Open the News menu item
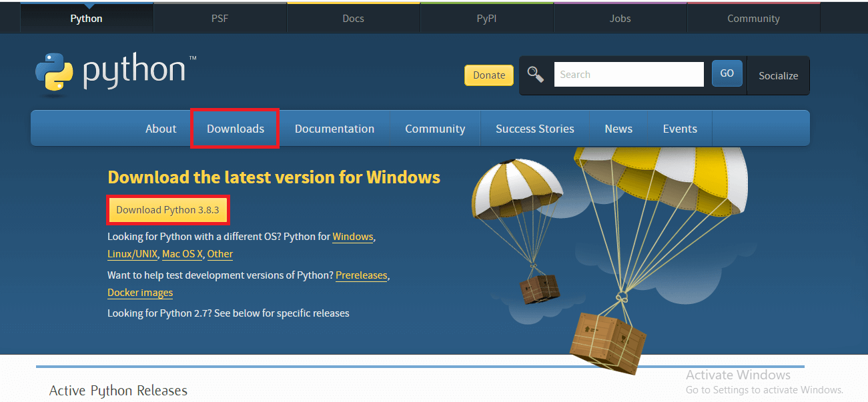 click(x=618, y=129)
